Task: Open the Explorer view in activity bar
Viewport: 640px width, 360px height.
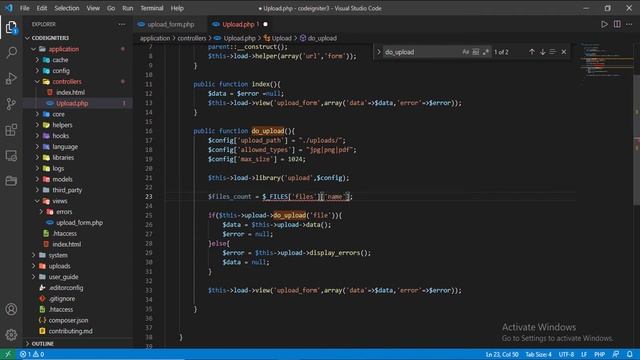Action: [11, 27]
